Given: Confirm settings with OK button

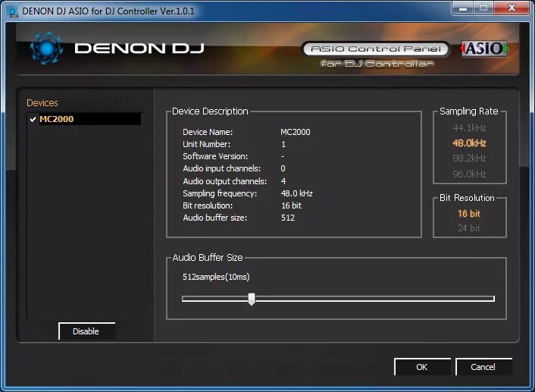Looking at the screenshot, I should pyautogui.click(x=422, y=367).
